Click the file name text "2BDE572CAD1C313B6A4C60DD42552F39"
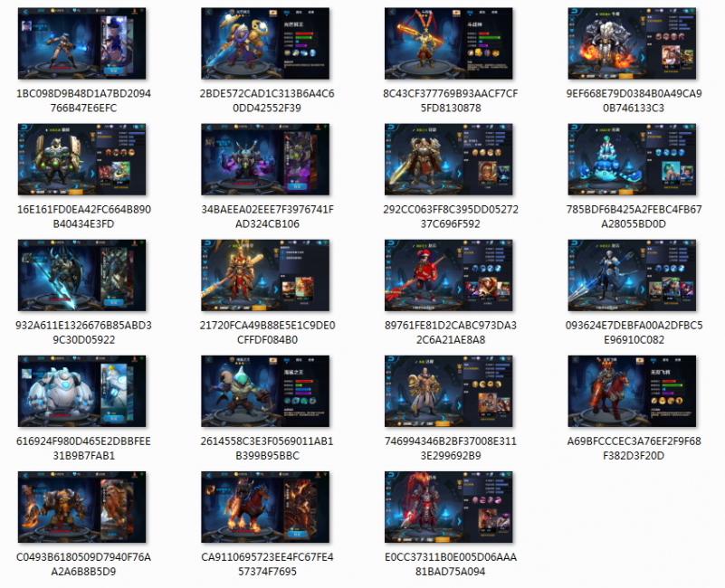This screenshot has height=588, width=725. click(x=267, y=100)
